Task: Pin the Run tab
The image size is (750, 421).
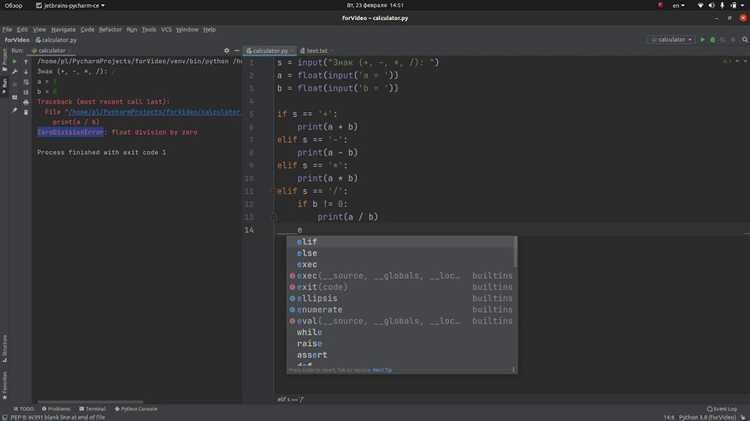Action: coord(14,110)
